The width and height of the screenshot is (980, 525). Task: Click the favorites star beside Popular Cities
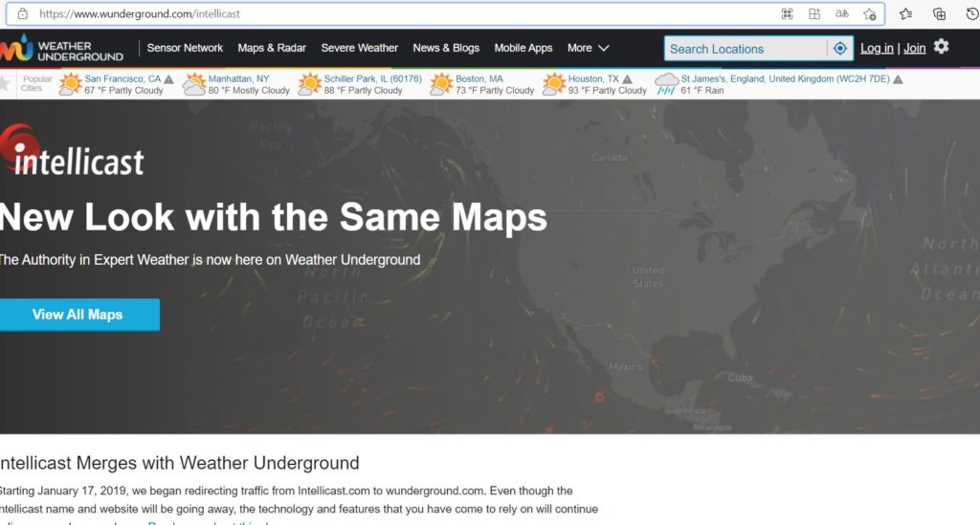(5, 84)
